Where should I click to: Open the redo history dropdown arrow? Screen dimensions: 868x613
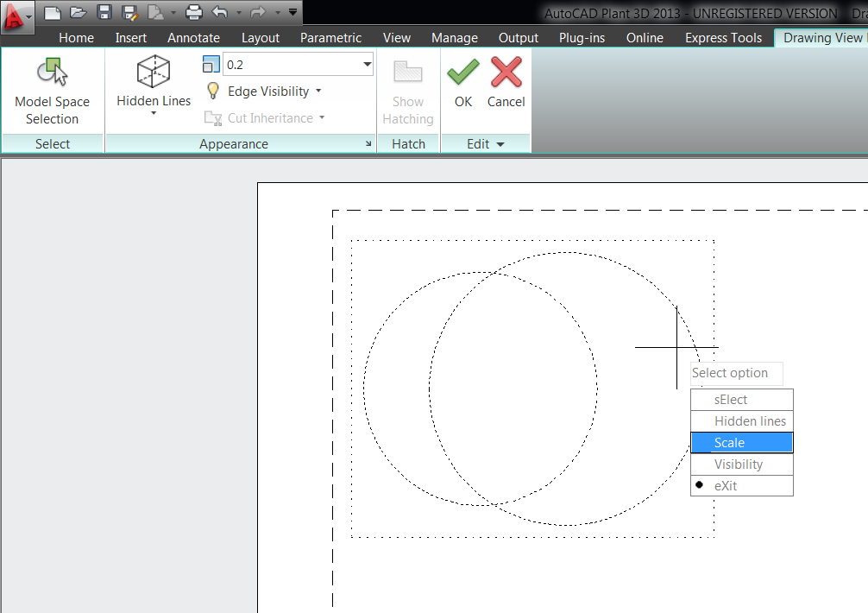(x=278, y=12)
